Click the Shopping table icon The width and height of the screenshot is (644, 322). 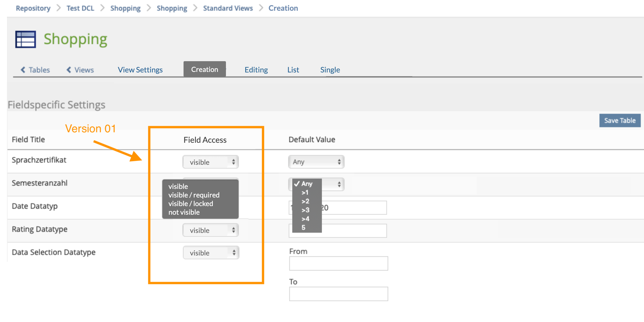[x=25, y=39]
